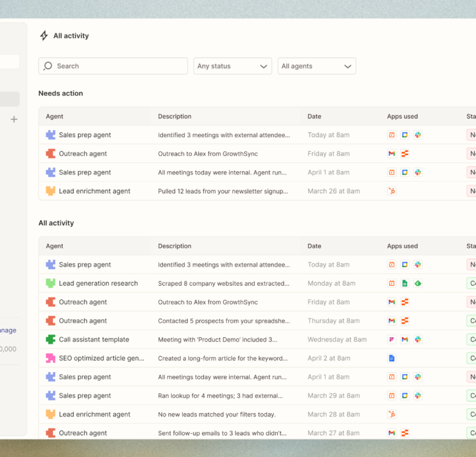
Task: Click the Google Docs icon in the SEO article row
Action: click(x=391, y=359)
